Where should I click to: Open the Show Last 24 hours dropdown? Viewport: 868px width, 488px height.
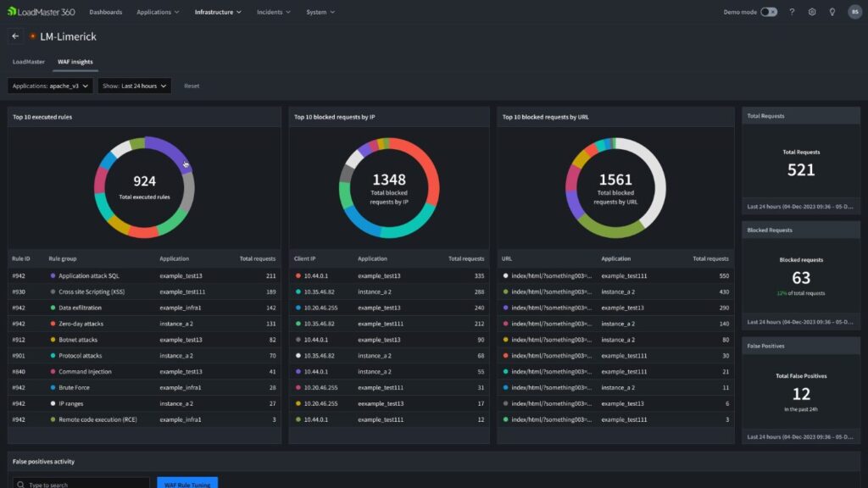[135, 86]
